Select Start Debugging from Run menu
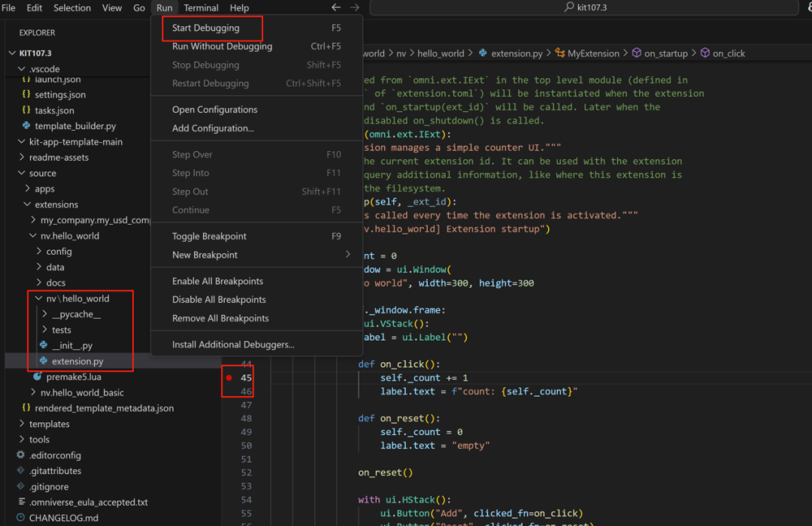The height and width of the screenshot is (526, 812). point(205,28)
